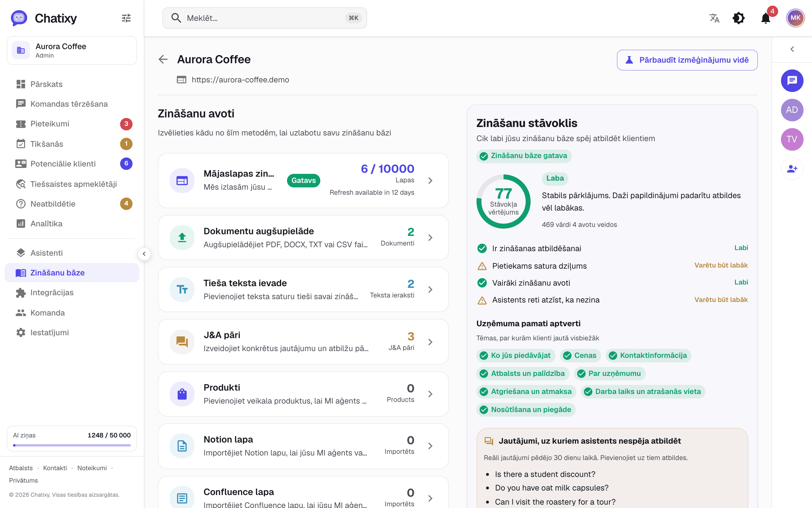Open Asistenti in the sidebar

click(x=72, y=253)
